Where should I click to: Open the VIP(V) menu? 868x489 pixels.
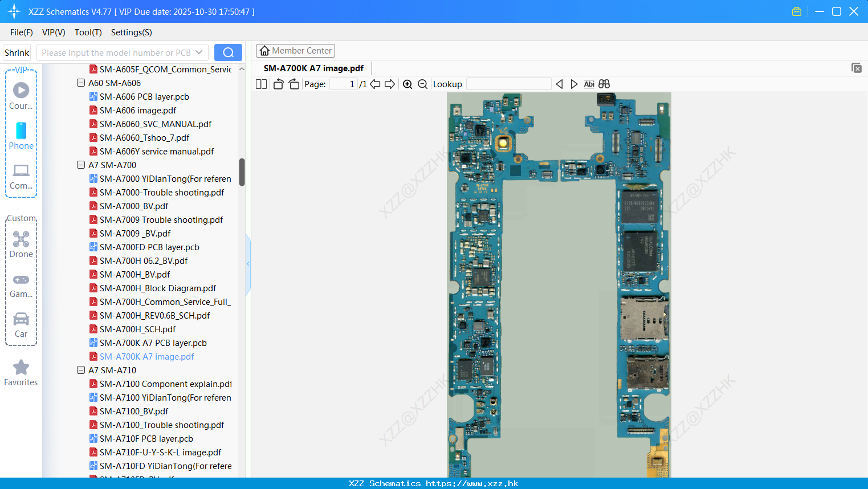(x=54, y=32)
